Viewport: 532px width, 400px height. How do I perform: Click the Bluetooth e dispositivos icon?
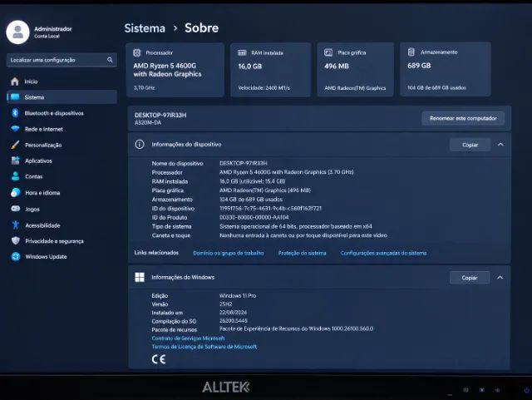(x=15, y=113)
